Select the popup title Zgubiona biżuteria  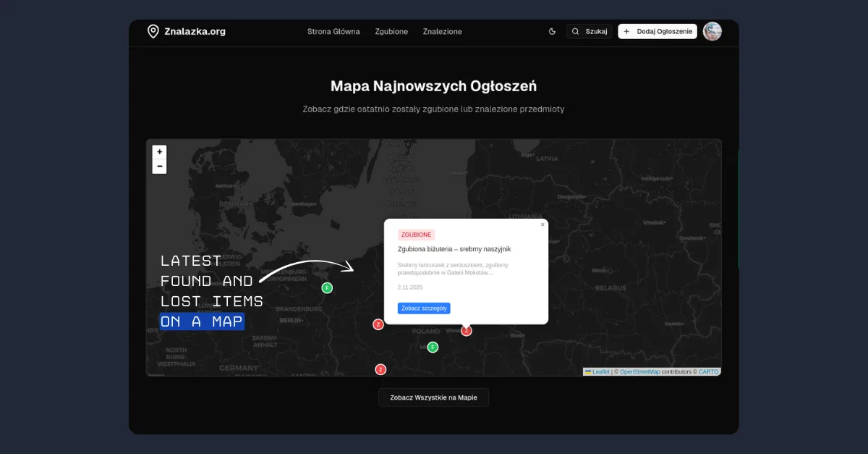(x=454, y=249)
